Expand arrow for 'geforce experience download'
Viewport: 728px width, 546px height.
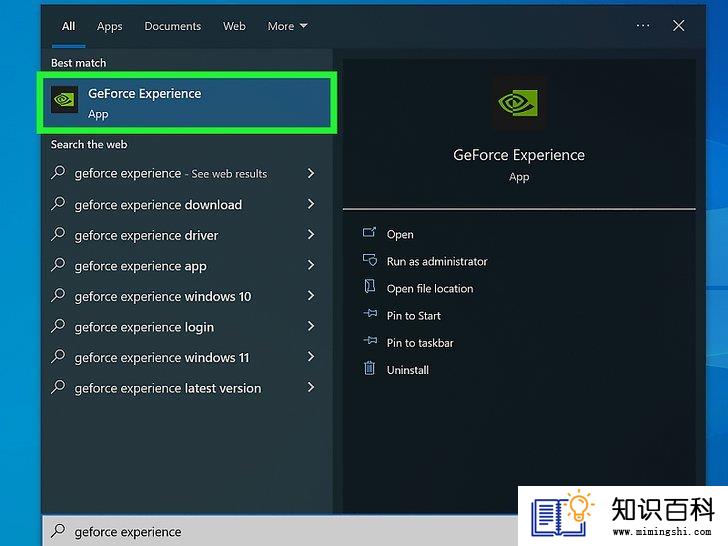coord(311,204)
